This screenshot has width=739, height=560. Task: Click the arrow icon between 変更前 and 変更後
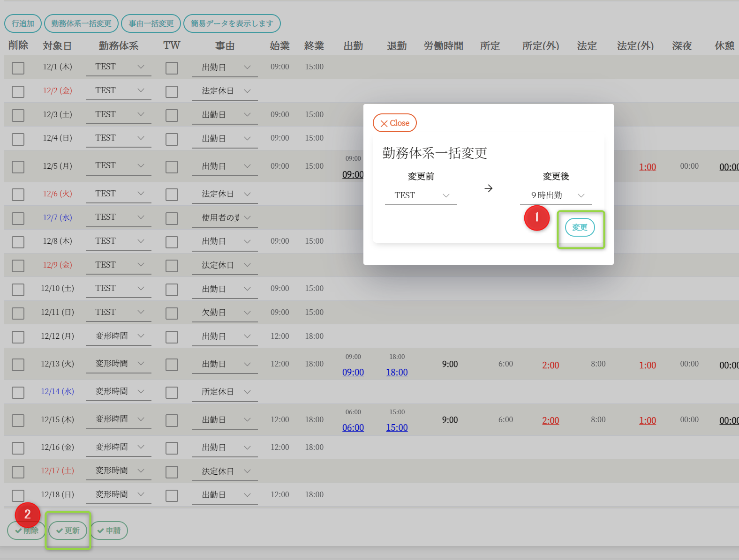click(488, 188)
